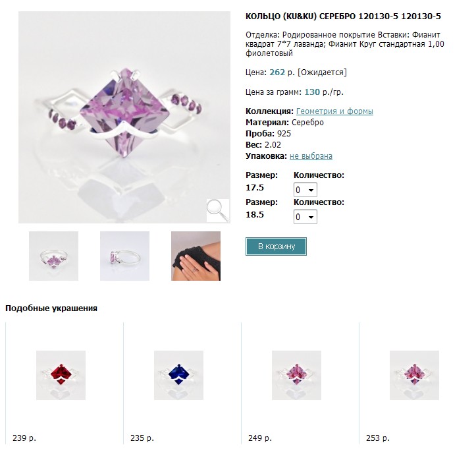The height and width of the screenshot is (462, 476).
Task: Click the "253 р." price label
Action: pos(377,438)
